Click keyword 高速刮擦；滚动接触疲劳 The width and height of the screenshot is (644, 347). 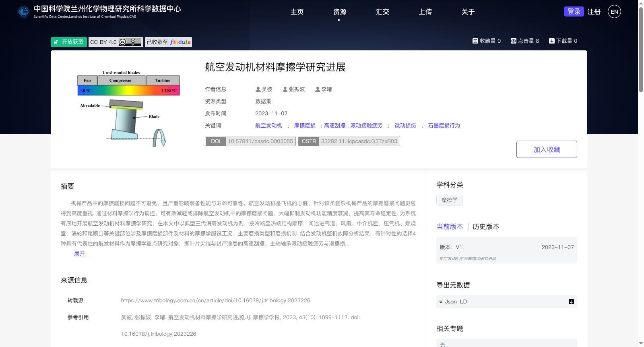353,125
